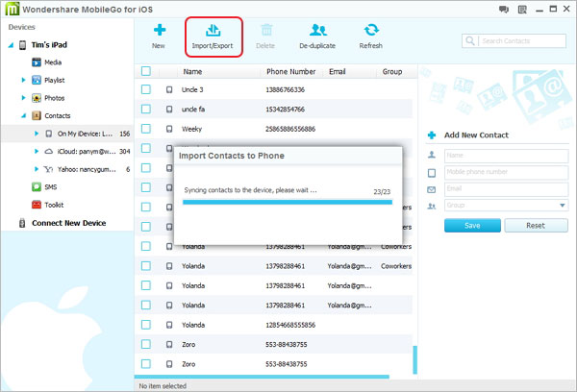Select the Toolkit sidebar item

[x=54, y=205]
